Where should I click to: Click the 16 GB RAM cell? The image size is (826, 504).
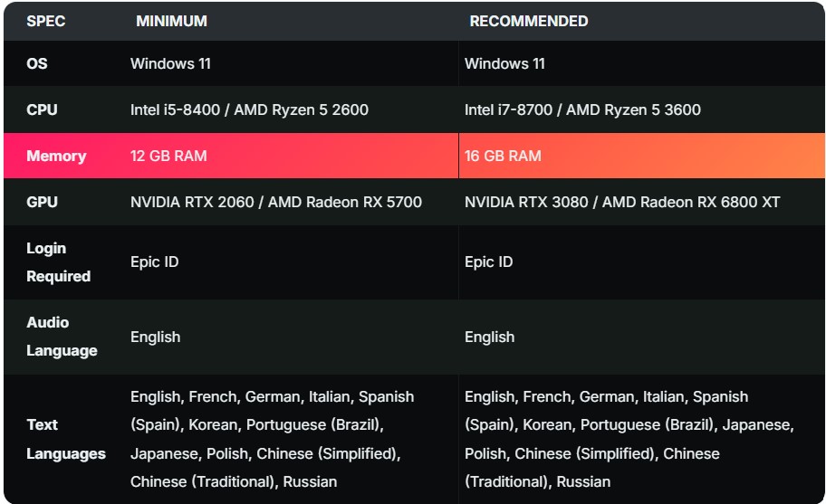tap(503, 156)
